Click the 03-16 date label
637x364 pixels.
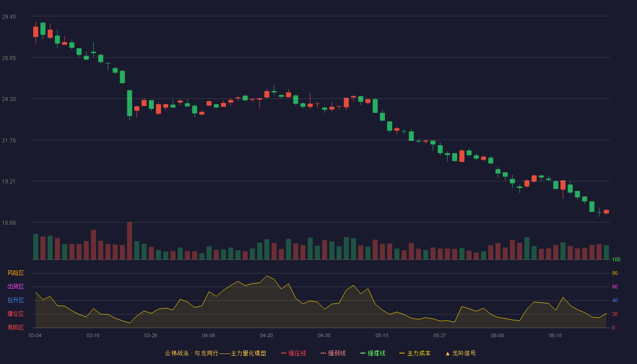coord(93,335)
